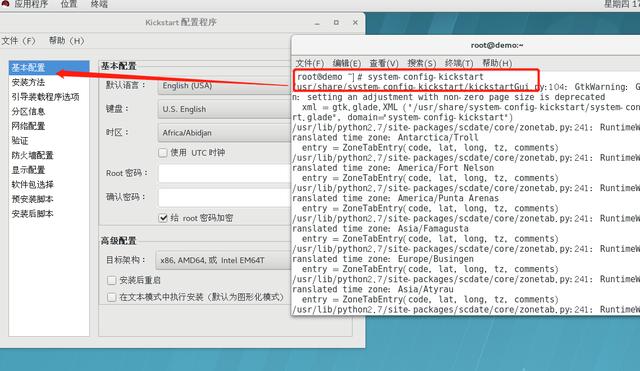Click the clock date in top panel
The width and height of the screenshot is (640, 371).
point(622,4)
